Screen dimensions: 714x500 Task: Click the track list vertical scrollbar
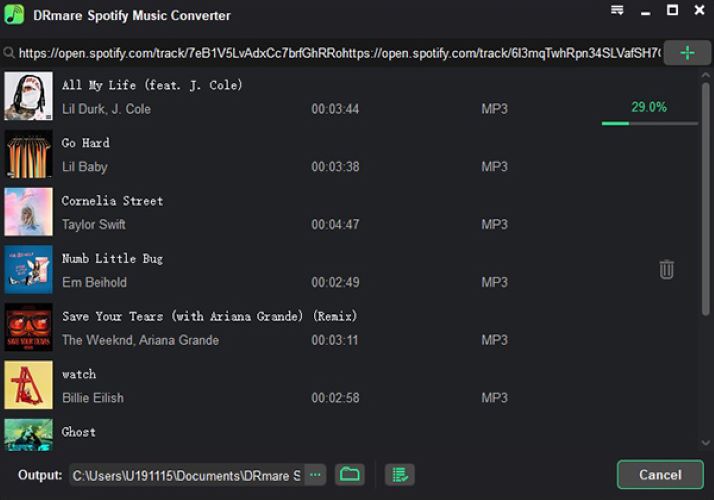point(706,200)
